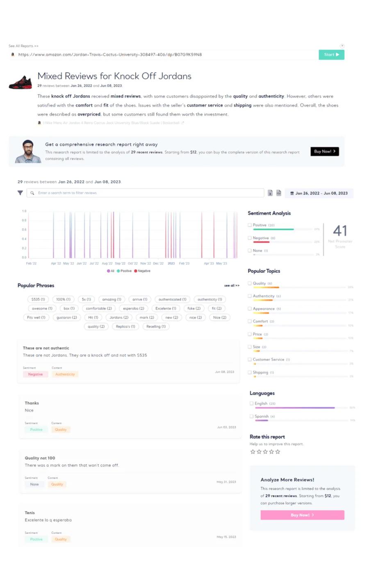Check the Positive sentiment checkbox

(x=249, y=225)
